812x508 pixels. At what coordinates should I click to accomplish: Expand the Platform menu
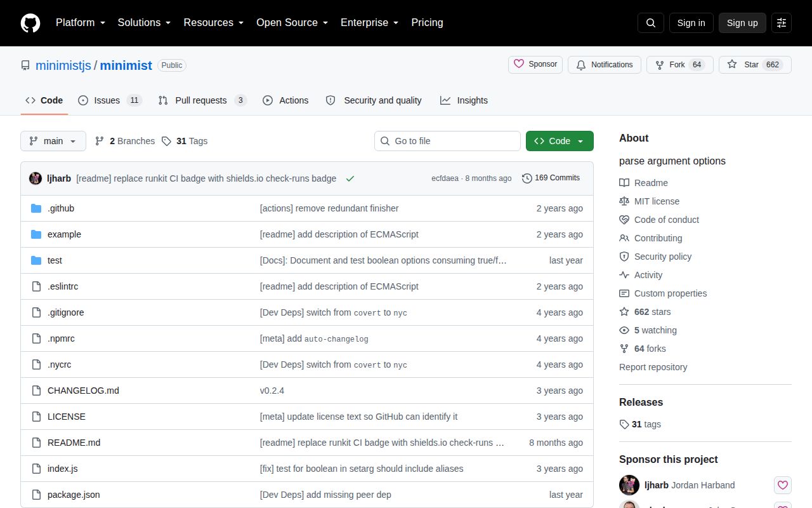pos(81,23)
